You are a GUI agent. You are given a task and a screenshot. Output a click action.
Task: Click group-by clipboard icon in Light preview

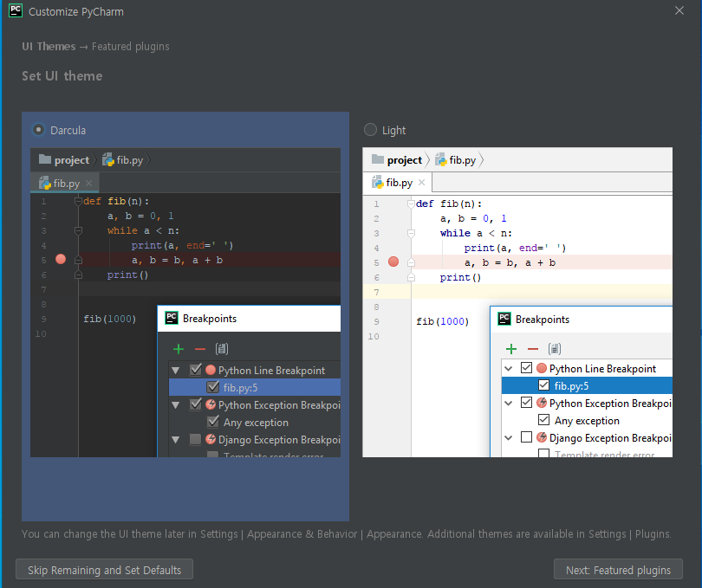(555, 349)
